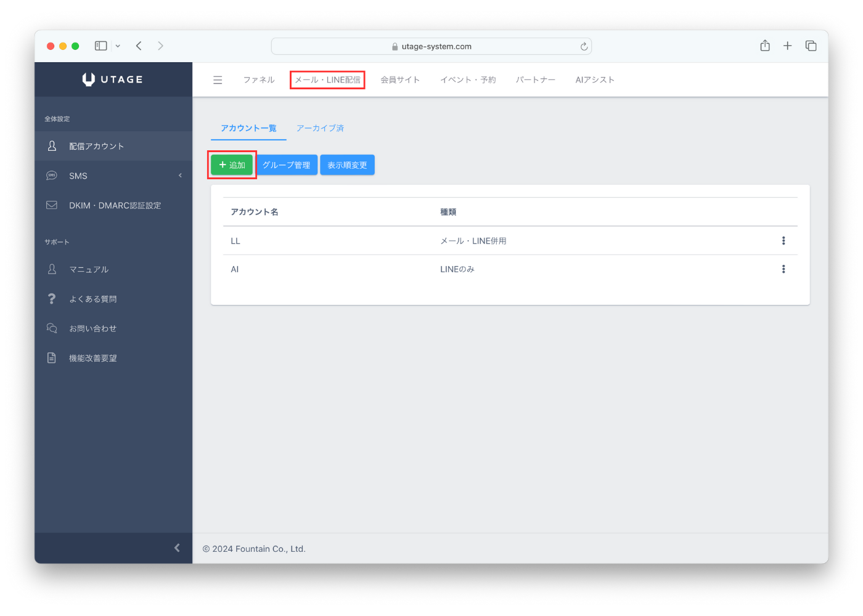Click the question mark icon for よくある質問
This screenshot has height=616, width=863.
(52, 299)
